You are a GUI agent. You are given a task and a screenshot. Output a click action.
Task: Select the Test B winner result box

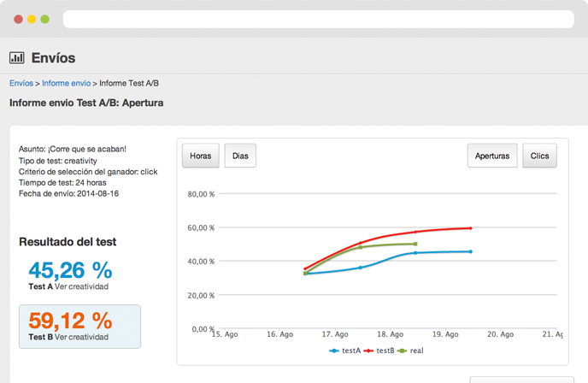click(x=79, y=326)
